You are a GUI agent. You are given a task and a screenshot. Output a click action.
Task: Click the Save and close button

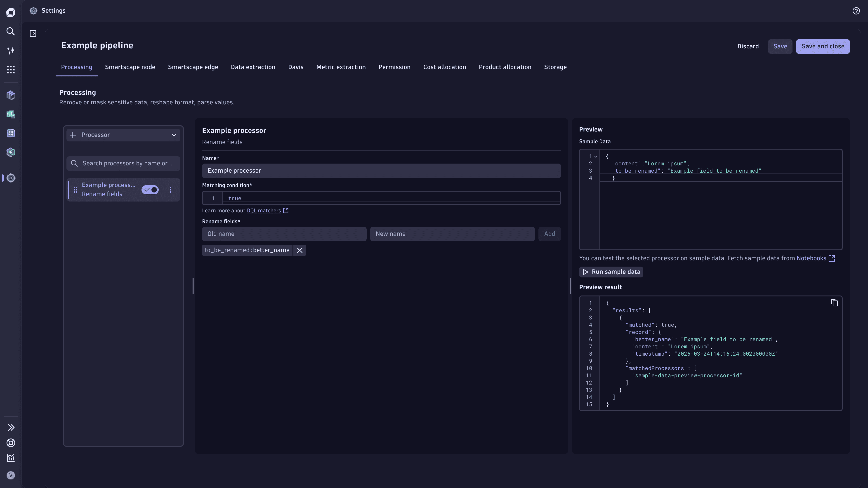coord(823,46)
